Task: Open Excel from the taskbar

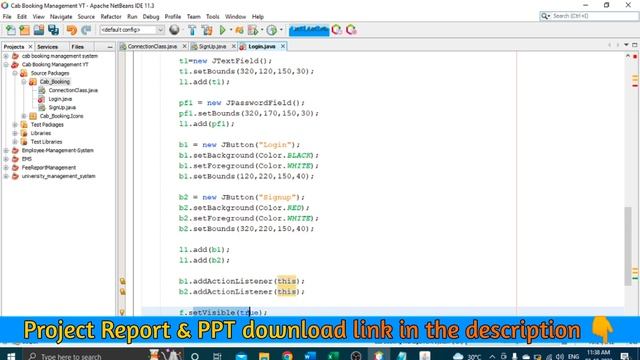Action: (333, 356)
